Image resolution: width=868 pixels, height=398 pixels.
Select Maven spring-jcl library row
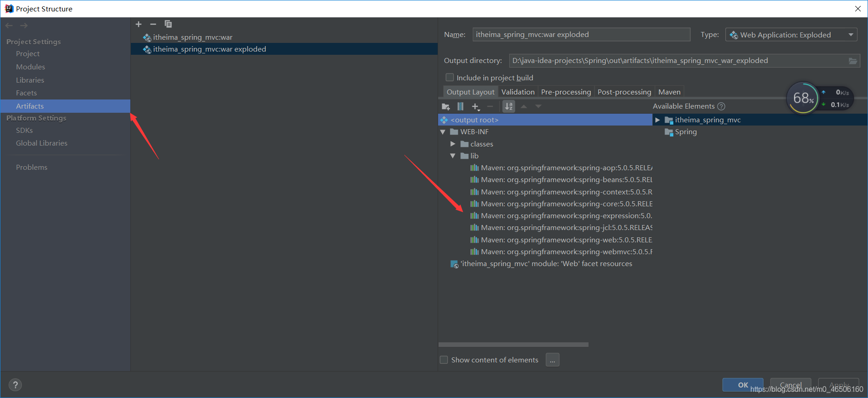(561, 228)
